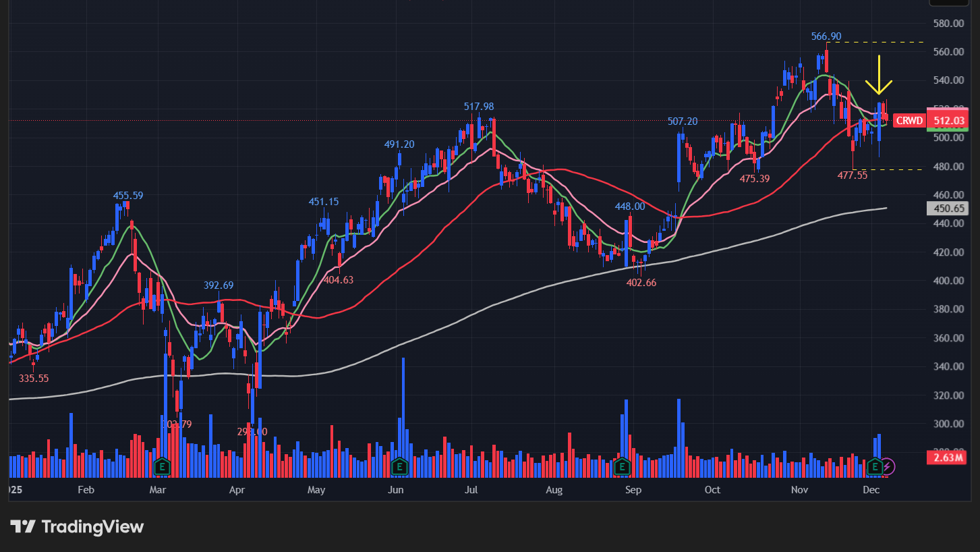Viewport: 980px width, 552px height.
Task: Select the 450.65 moving average label
Action: pos(948,209)
